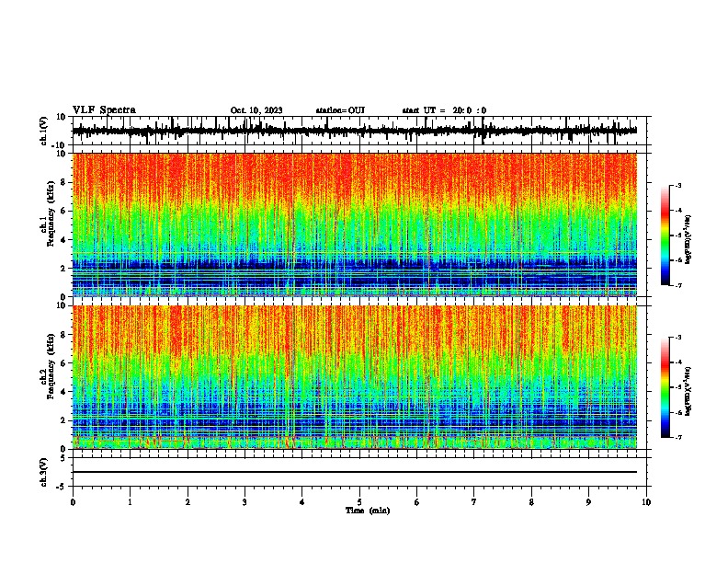The width and height of the screenshot is (728, 563).
Task: Click the "station=OUI" label
Action: pos(340,110)
